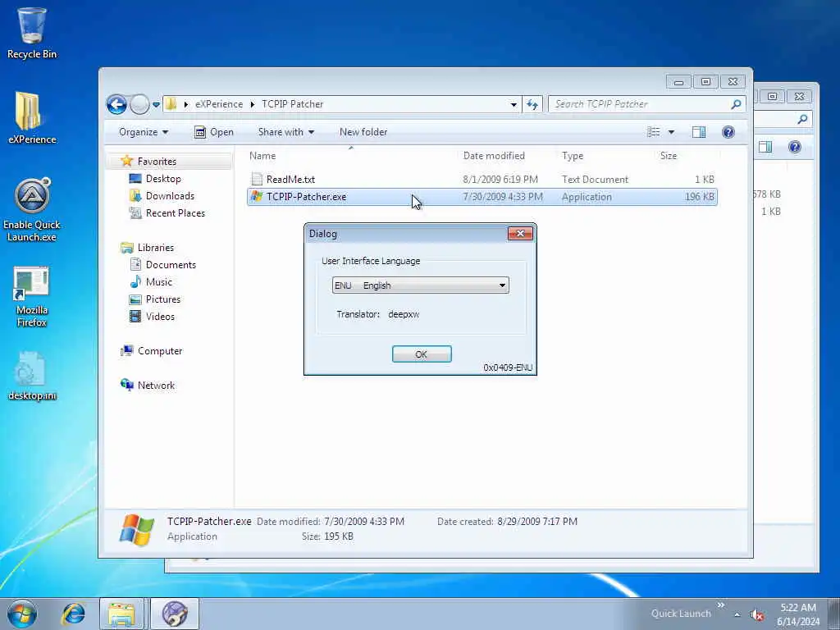Click the TCPIP-Patcher.exe file icon in list
The height and width of the screenshot is (630, 840).
tap(257, 197)
